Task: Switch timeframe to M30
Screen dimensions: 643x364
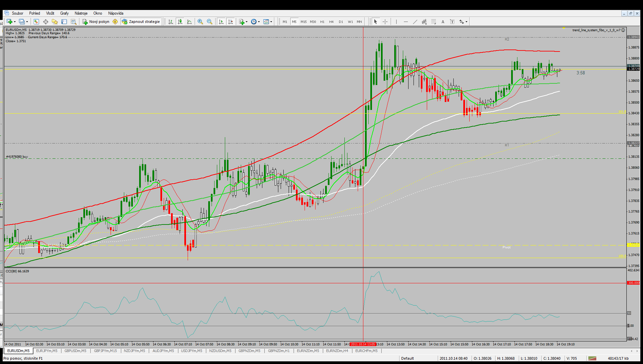Action: 313,22
